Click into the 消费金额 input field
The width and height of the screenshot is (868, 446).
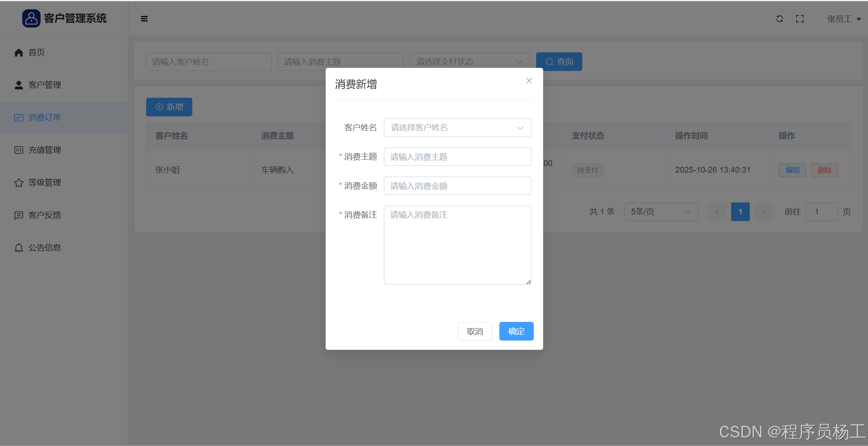[457, 186]
